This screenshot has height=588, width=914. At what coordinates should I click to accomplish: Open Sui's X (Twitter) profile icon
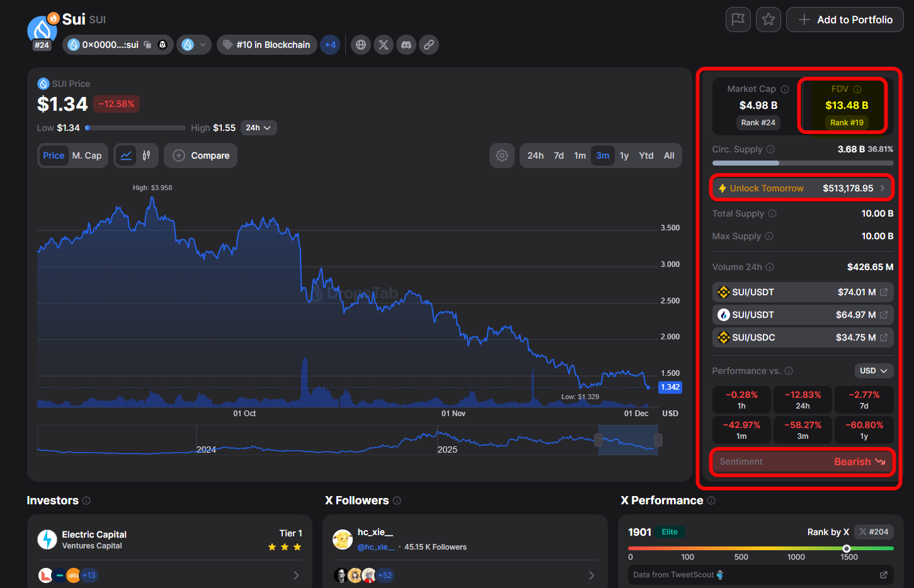click(384, 45)
